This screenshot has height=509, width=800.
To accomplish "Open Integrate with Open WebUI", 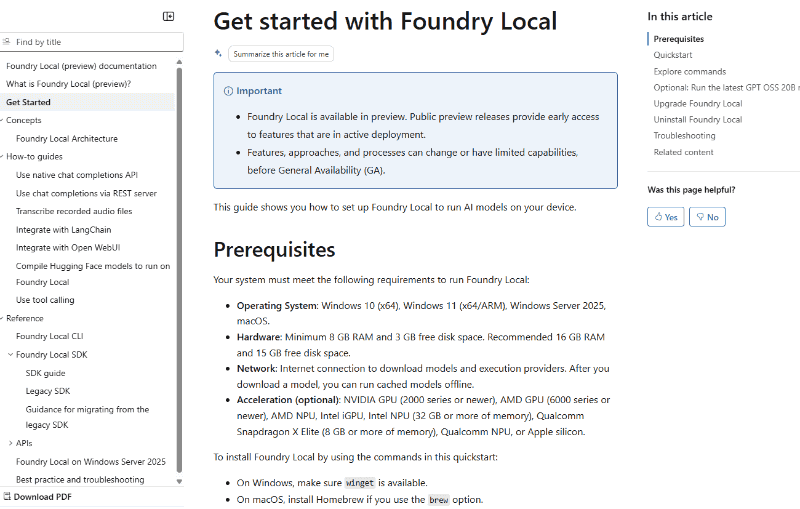I will pos(68,248).
